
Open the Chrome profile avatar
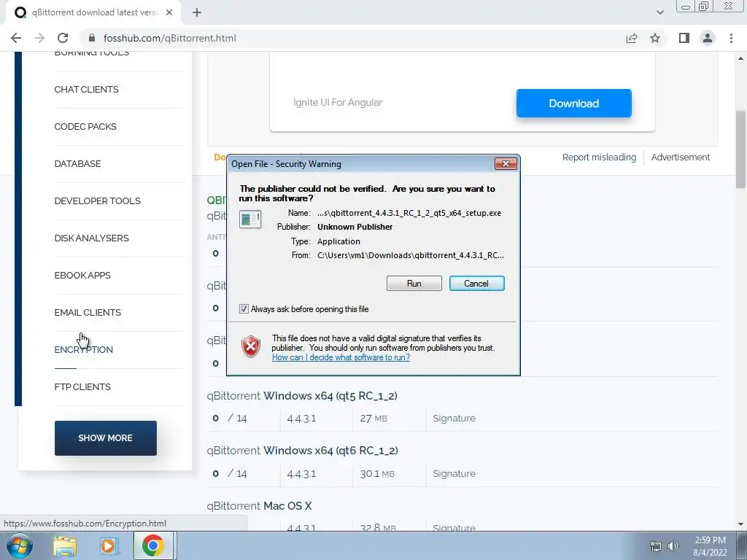click(708, 38)
